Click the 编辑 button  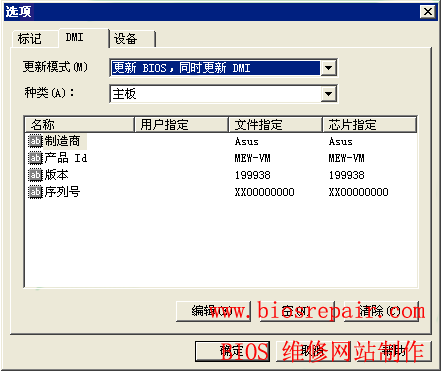213,311
